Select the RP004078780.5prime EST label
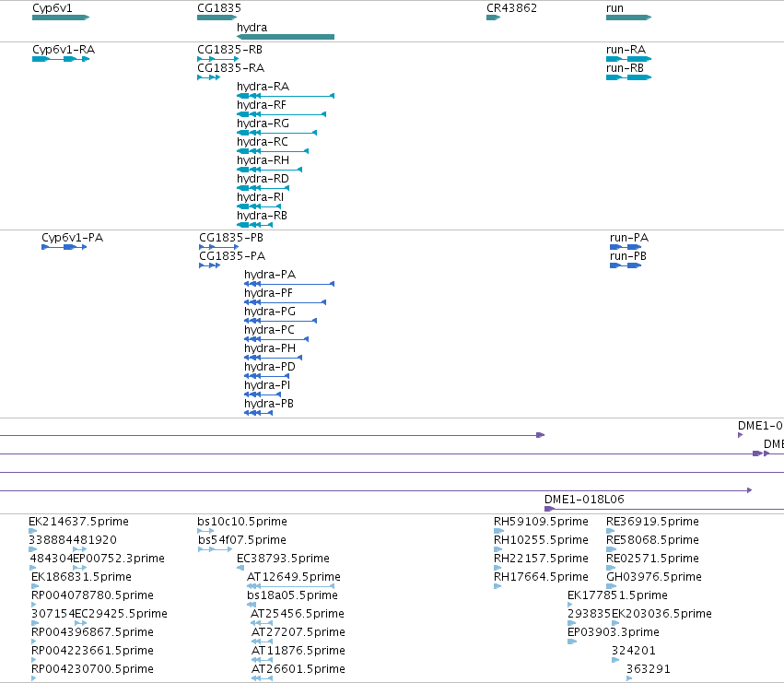This screenshot has width=784, height=683. tap(92, 596)
